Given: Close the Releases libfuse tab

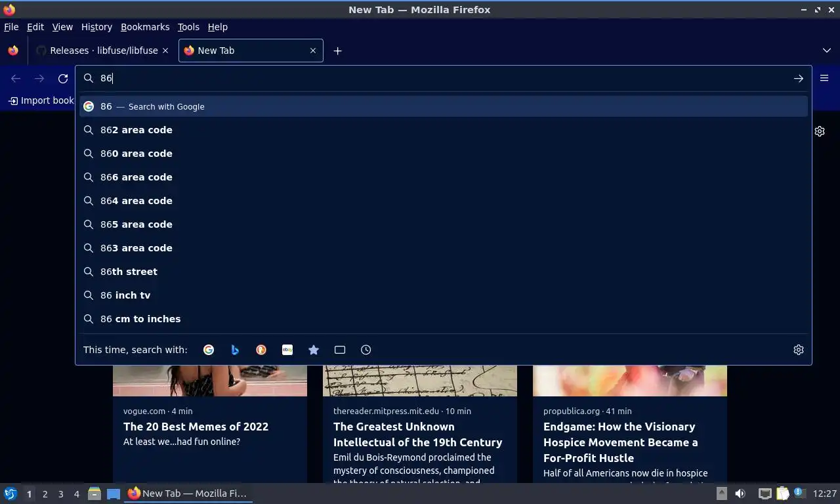Looking at the screenshot, I should click(165, 51).
